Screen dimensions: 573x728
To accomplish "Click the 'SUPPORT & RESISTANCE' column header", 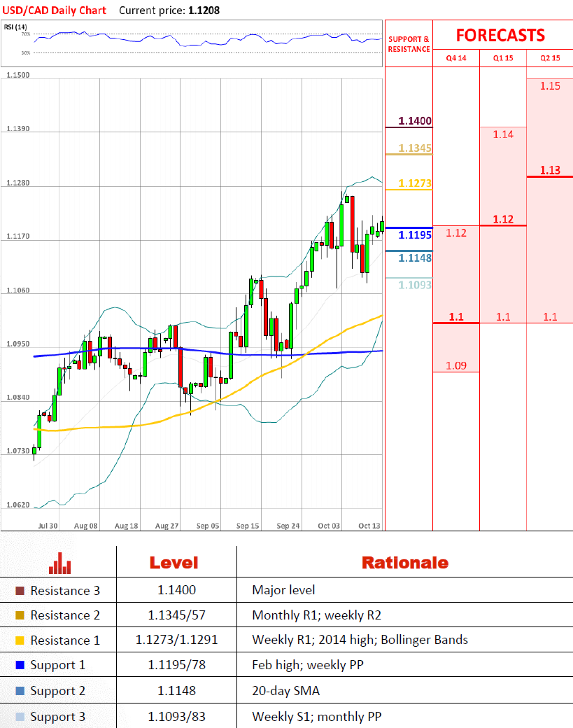I will [x=409, y=44].
